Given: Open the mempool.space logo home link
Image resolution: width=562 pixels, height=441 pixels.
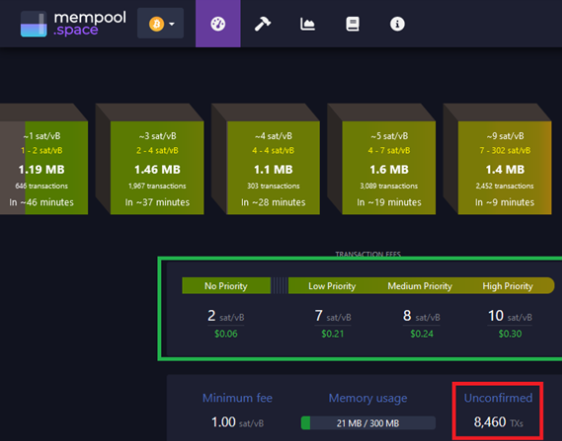Looking at the screenshot, I should 73,24.
